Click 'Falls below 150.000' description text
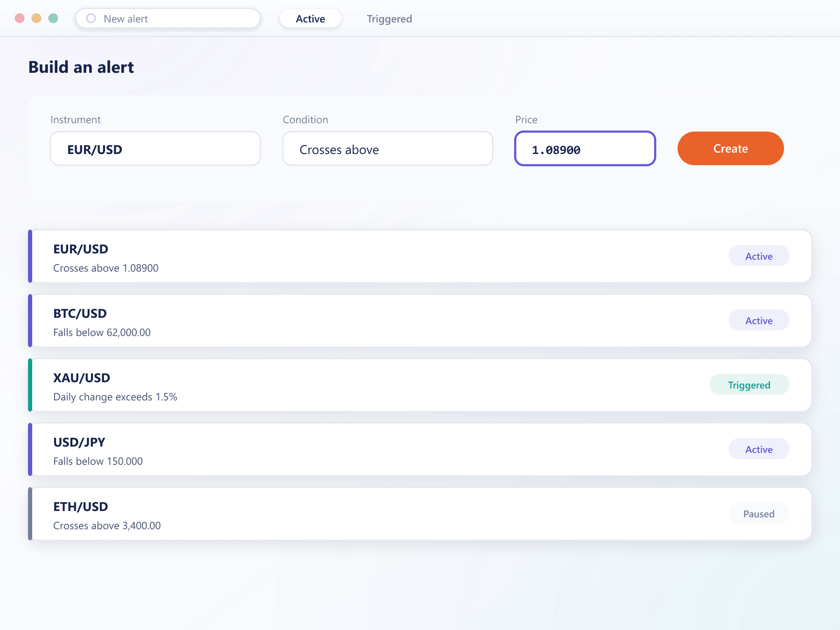The image size is (840, 630). click(x=98, y=462)
